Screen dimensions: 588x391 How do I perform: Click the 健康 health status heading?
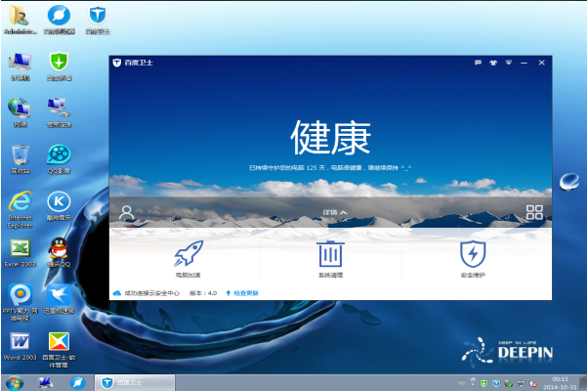(330, 138)
